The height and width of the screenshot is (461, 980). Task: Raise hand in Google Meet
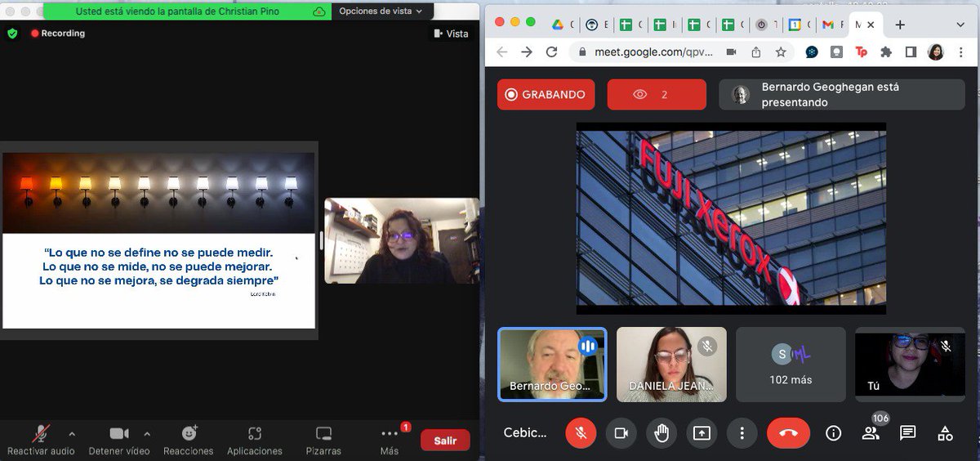661,433
